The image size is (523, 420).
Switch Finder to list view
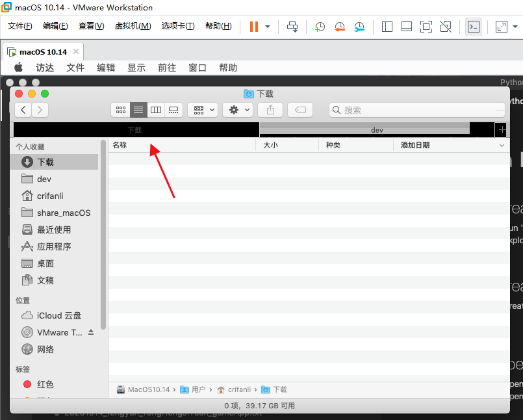point(138,110)
